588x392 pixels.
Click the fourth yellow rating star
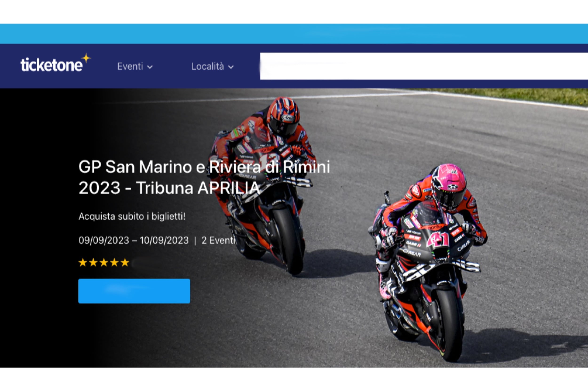[114, 263]
